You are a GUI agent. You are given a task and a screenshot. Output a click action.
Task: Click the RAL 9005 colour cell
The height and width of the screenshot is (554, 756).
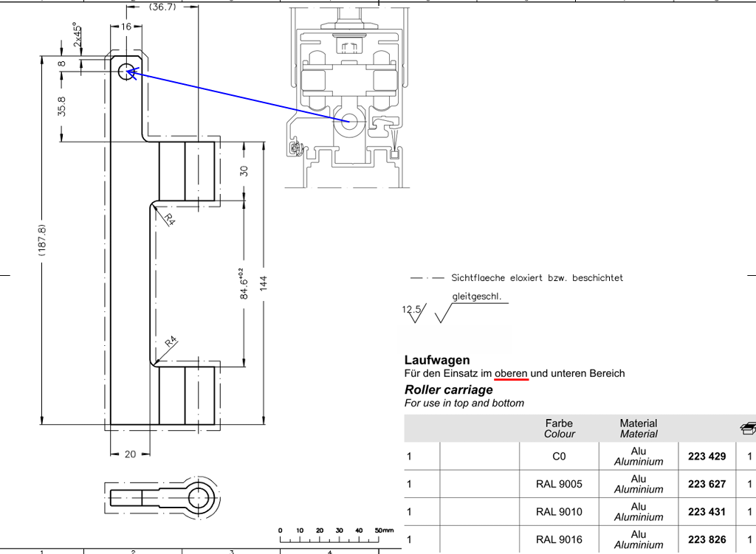click(x=559, y=485)
